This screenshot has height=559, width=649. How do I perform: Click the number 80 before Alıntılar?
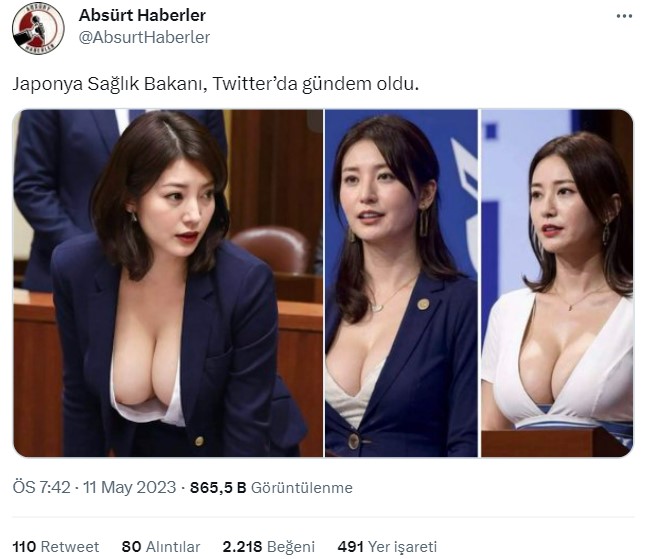point(131,547)
